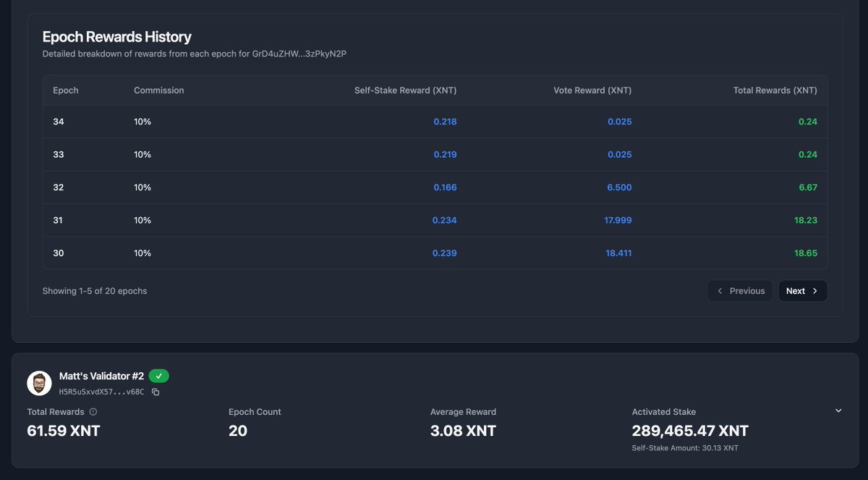Click the 10% commission in epoch 30 row
This screenshot has width=868, height=480.
[x=142, y=253]
